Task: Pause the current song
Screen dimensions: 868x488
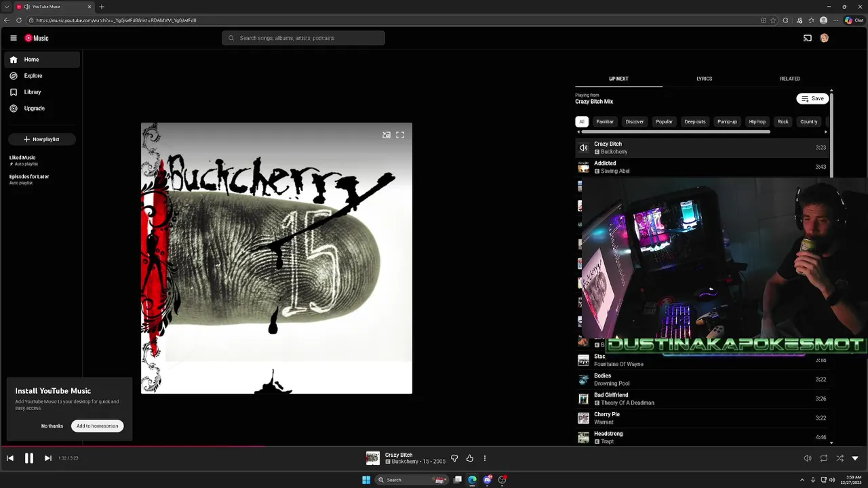Action: click(x=29, y=458)
